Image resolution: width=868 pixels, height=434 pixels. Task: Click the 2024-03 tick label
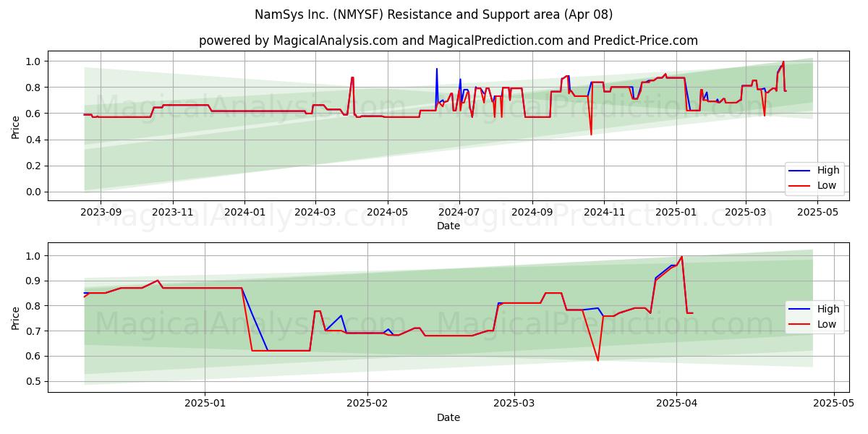point(315,212)
